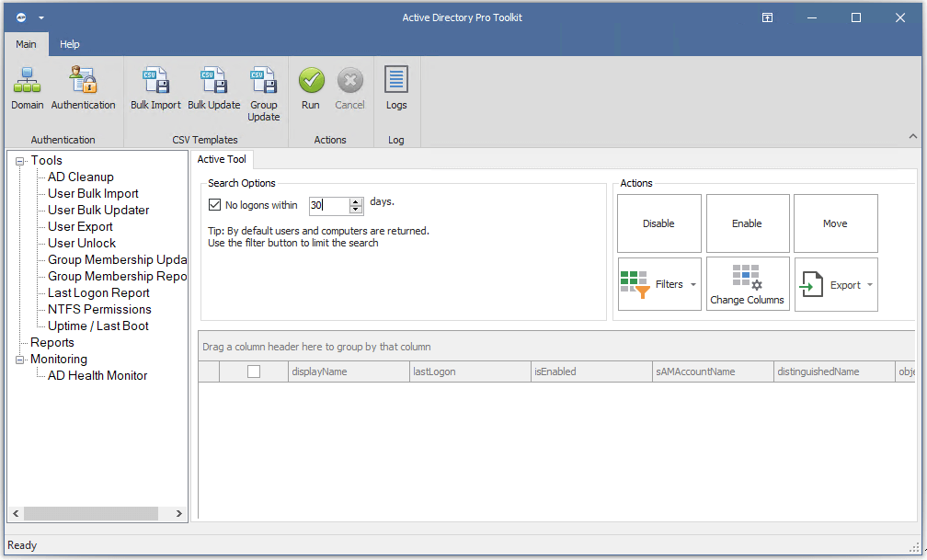Tick the select-all checkbox in grid header
This screenshot has height=560, width=927.
click(x=254, y=371)
